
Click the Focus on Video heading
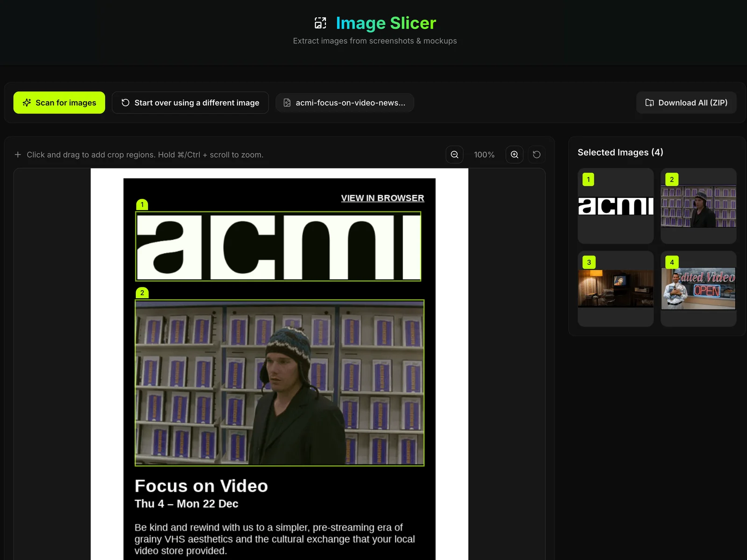click(x=201, y=486)
